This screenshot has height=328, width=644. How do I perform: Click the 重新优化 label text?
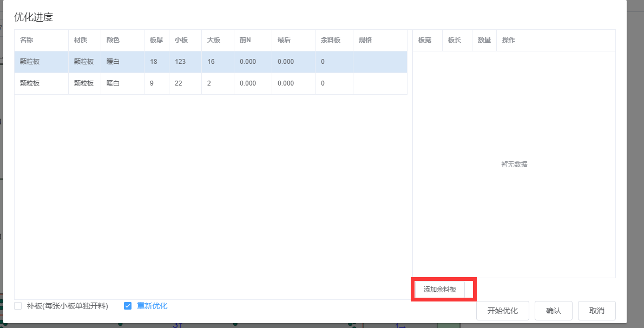click(x=152, y=306)
